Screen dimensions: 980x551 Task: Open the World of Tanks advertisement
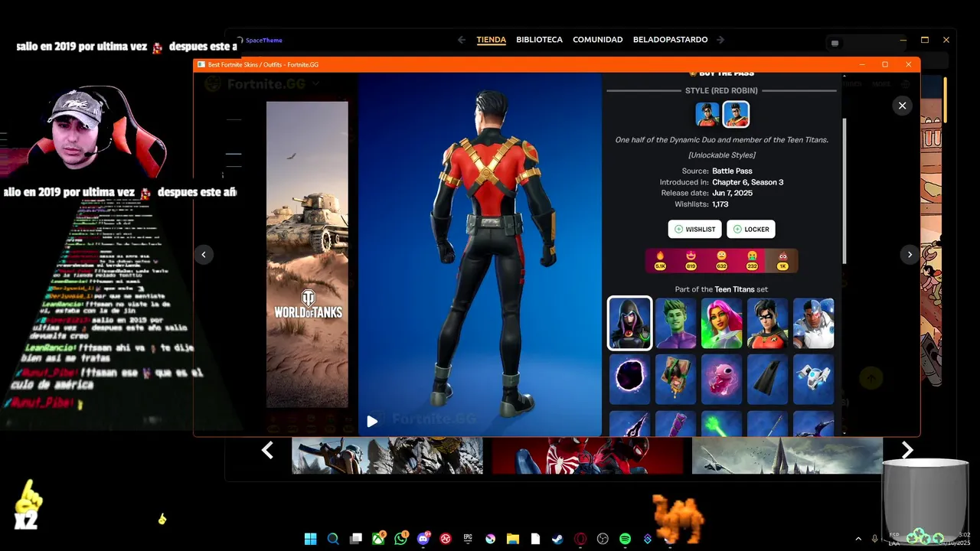pos(307,255)
